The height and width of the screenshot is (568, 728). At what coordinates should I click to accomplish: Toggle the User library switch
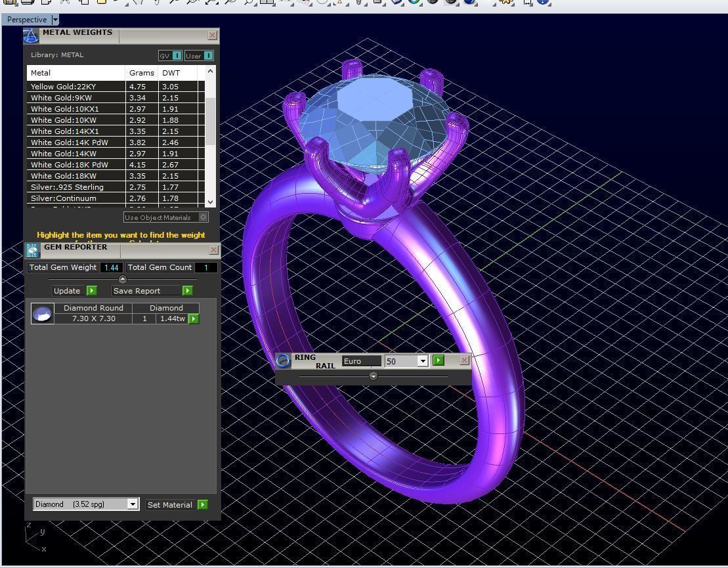click(x=199, y=56)
